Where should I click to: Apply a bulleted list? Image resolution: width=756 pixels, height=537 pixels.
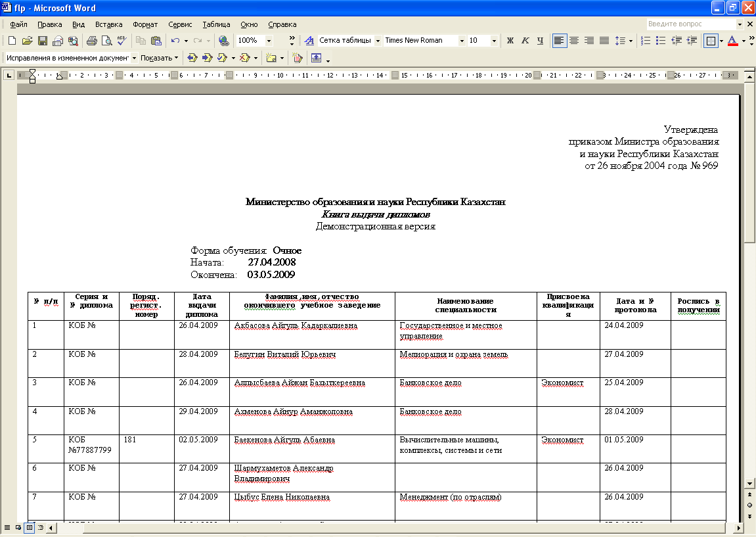(661, 41)
